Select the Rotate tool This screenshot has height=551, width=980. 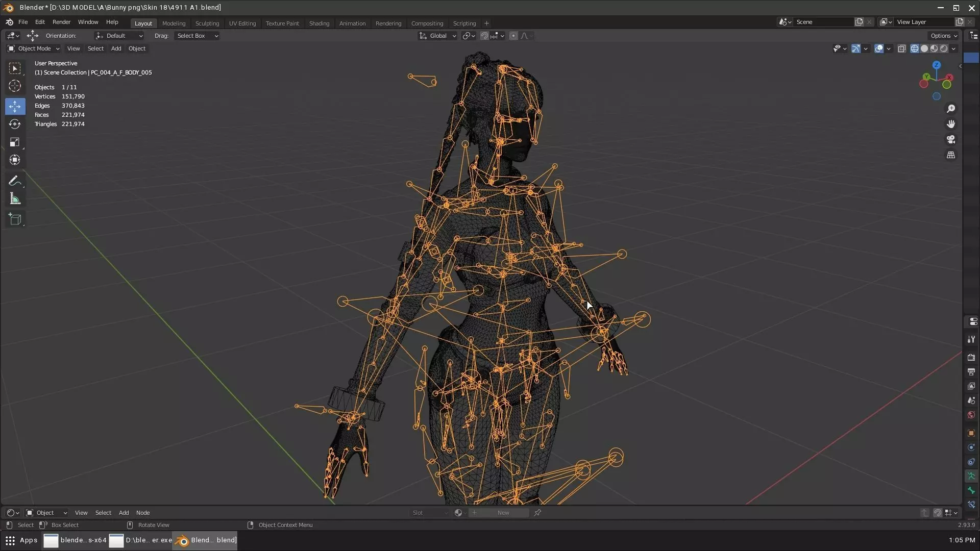click(x=15, y=124)
